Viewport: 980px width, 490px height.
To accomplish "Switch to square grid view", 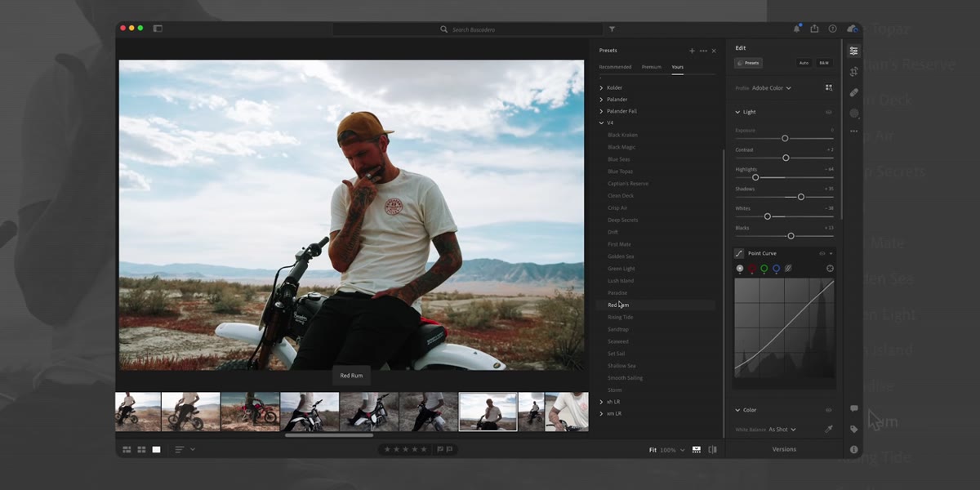I will [x=141, y=449].
